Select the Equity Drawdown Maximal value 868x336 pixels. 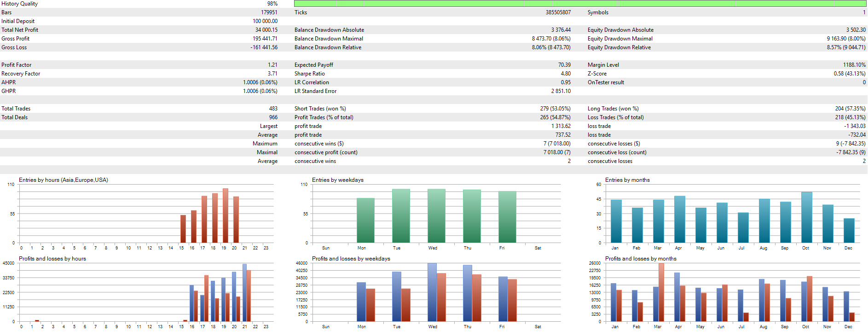[845, 39]
